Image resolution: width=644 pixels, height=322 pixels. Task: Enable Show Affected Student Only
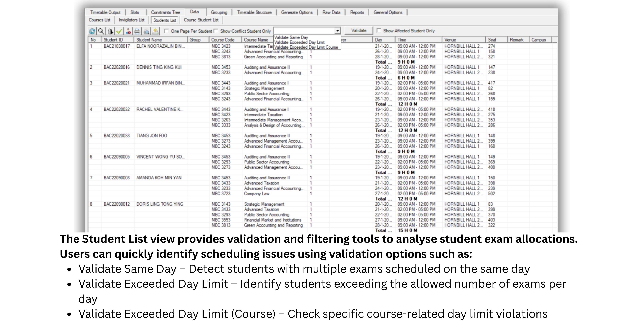379,31
